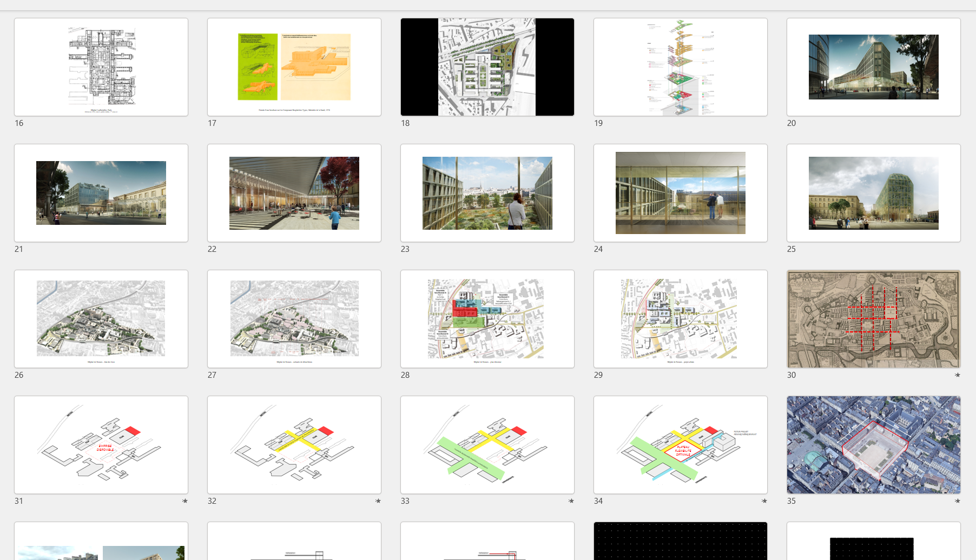Select slide 22 covered plaza with red tree

[x=294, y=193]
